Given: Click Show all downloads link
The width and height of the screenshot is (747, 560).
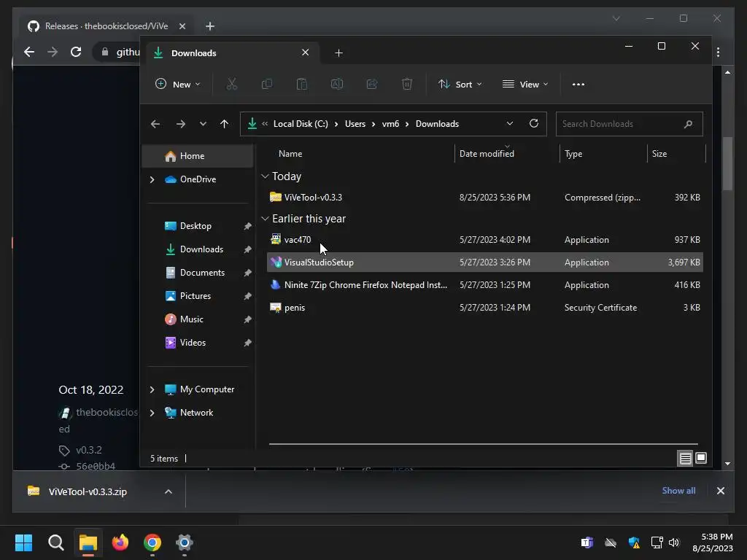Looking at the screenshot, I should click(678, 491).
